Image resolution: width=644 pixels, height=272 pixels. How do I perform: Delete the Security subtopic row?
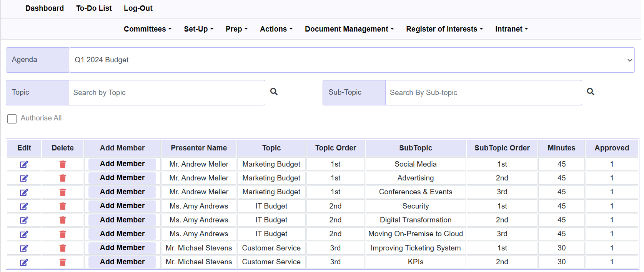click(63, 206)
